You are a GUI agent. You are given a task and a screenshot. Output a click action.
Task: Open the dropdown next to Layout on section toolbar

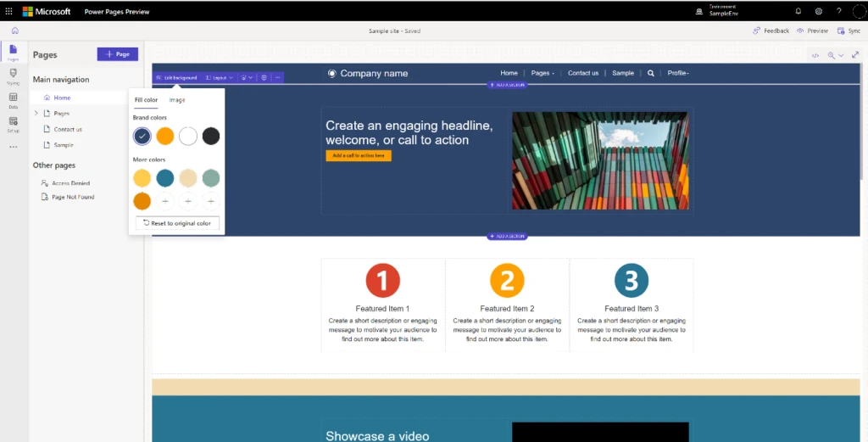[247, 77]
